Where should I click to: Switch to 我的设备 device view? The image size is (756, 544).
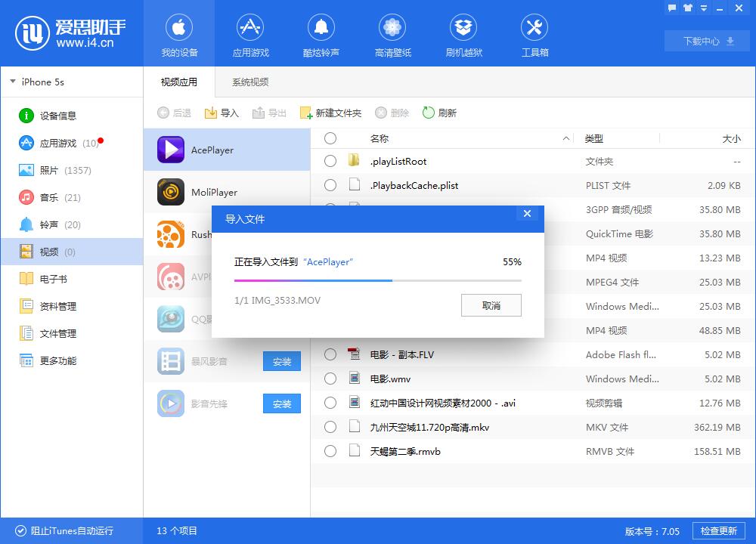click(179, 34)
